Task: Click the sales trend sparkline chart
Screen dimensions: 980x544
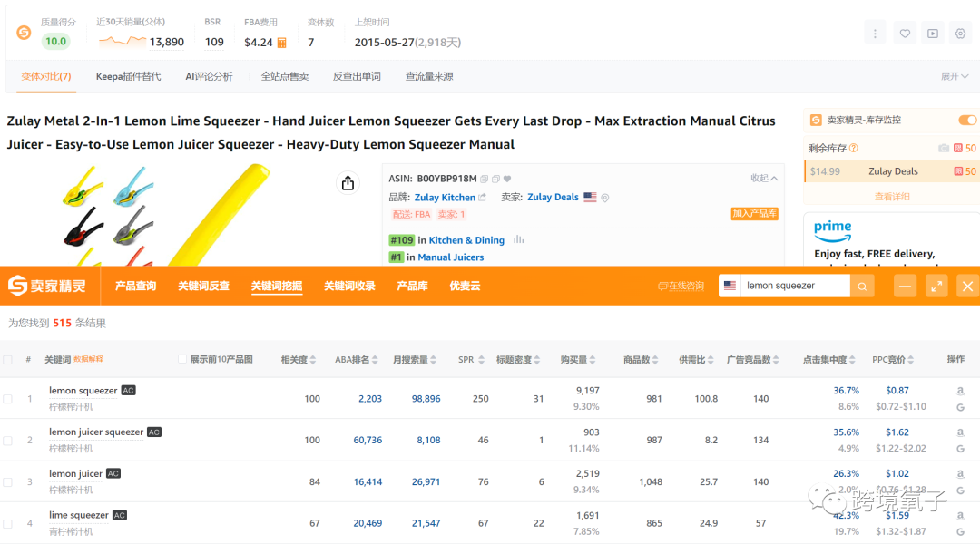Action: 122,41
